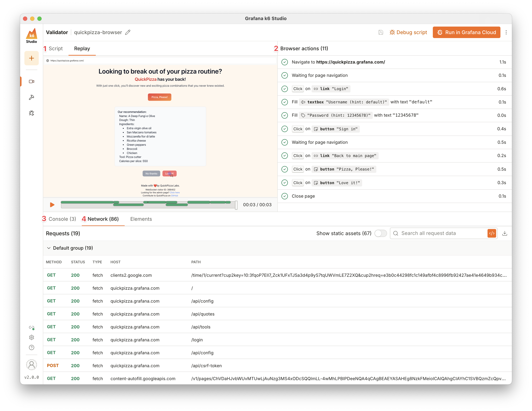Click "No thanks" button in replay
The width and height of the screenshot is (532, 411).
(x=151, y=174)
